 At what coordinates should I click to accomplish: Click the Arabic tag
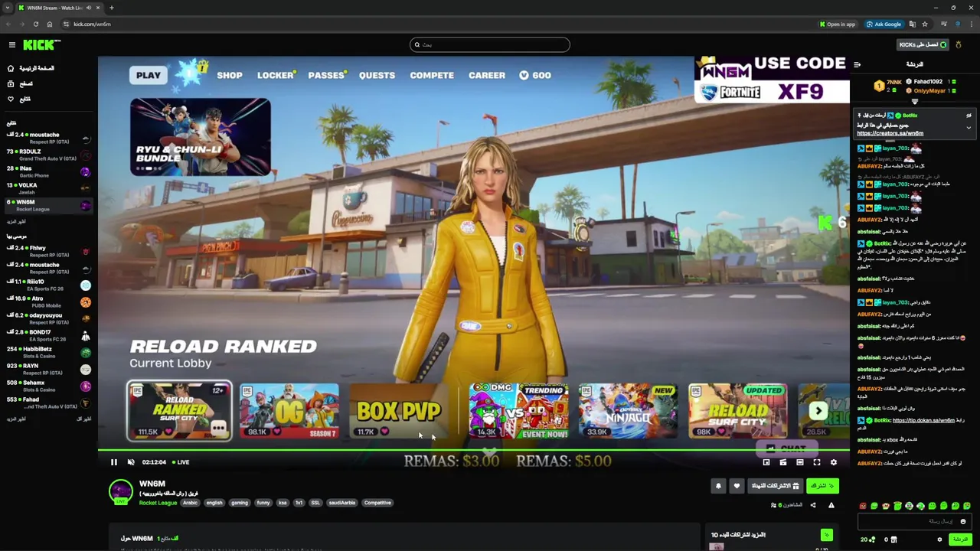(x=191, y=503)
